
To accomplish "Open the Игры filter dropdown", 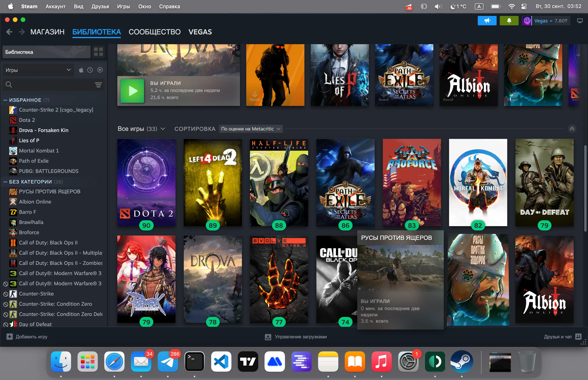I will point(38,70).
